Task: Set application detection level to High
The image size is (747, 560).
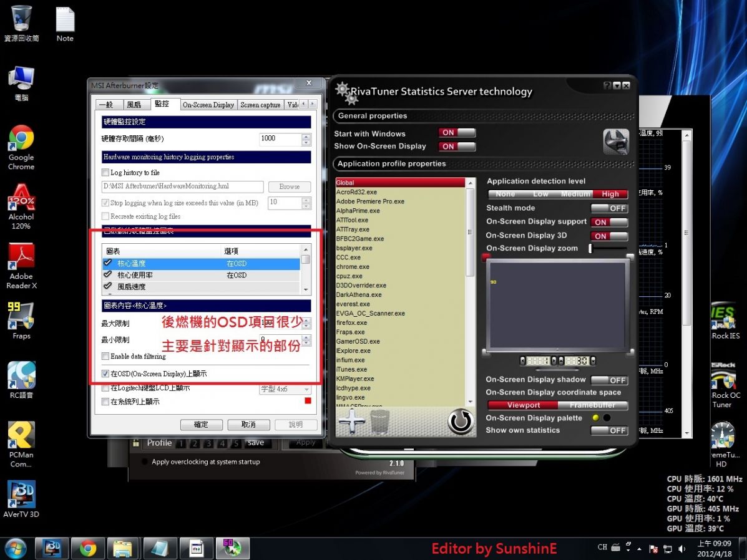Action: click(x=610, y=194)
